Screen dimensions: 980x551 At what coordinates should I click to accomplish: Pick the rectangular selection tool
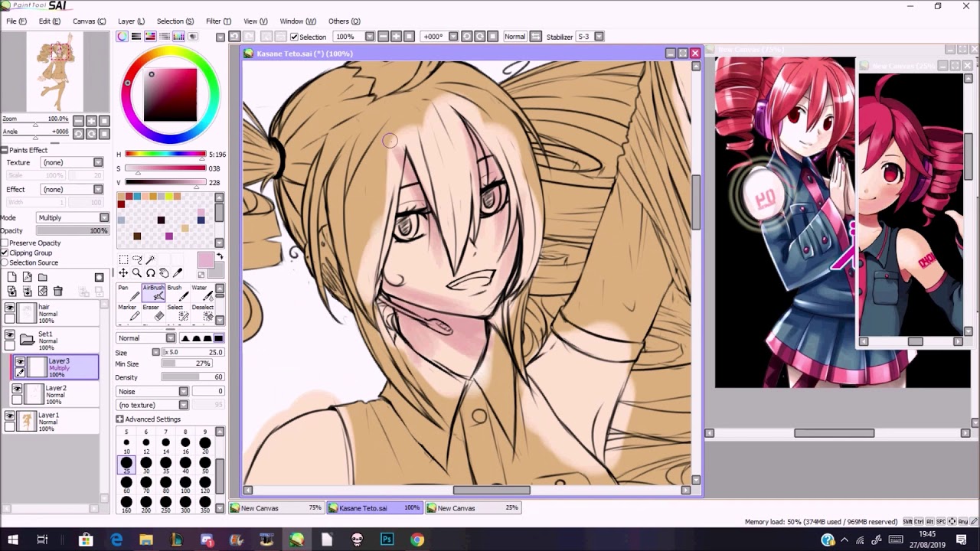coord(122,259)
